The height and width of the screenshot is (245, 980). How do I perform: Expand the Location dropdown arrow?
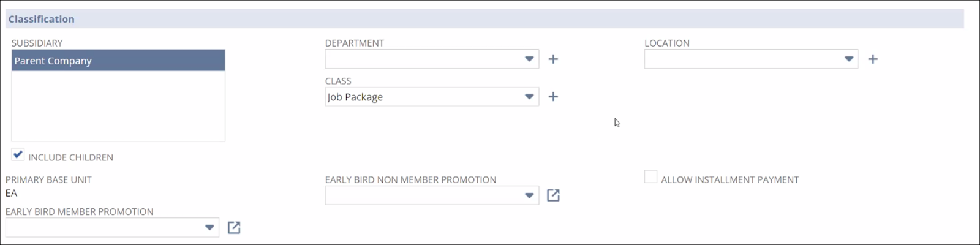pos(849,59)
